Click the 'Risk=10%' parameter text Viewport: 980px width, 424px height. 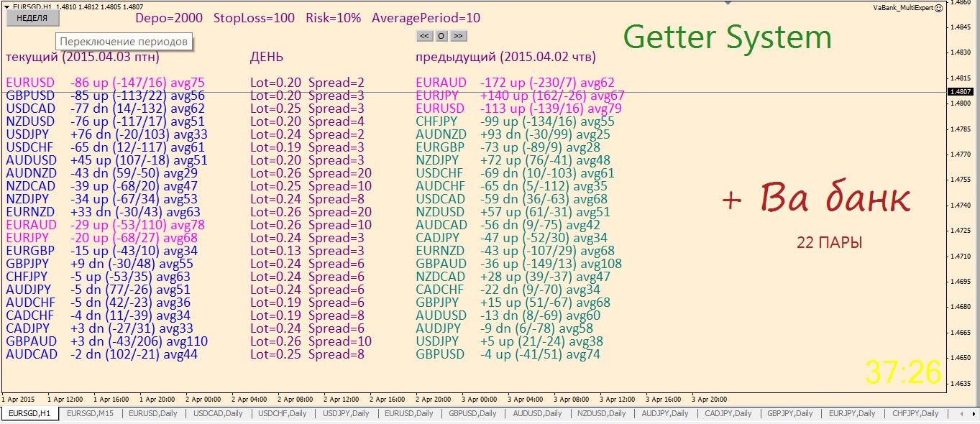click(x=333, y=18)
